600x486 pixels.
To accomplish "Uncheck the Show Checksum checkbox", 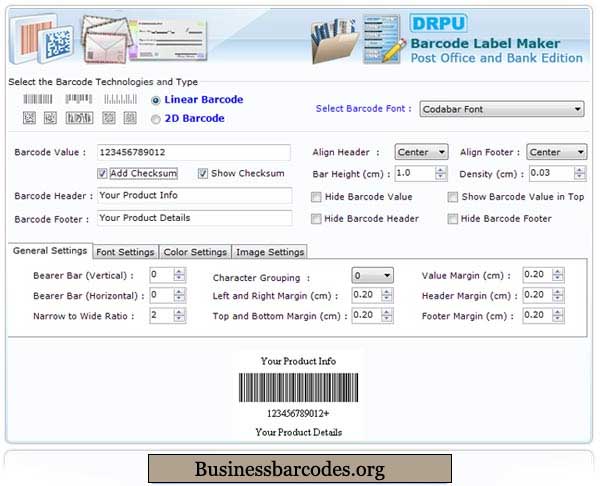I will pos(202,173).
